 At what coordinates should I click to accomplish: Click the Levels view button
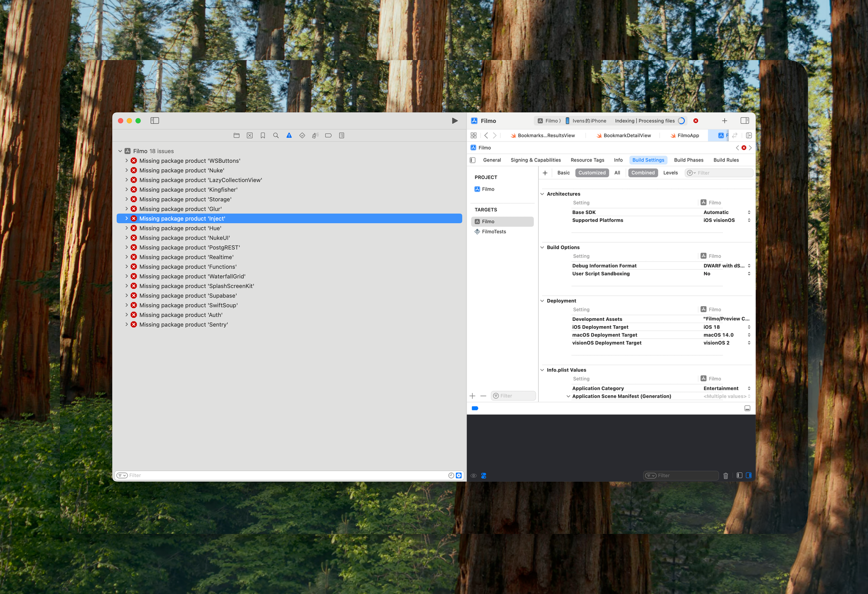pos(670,173)
